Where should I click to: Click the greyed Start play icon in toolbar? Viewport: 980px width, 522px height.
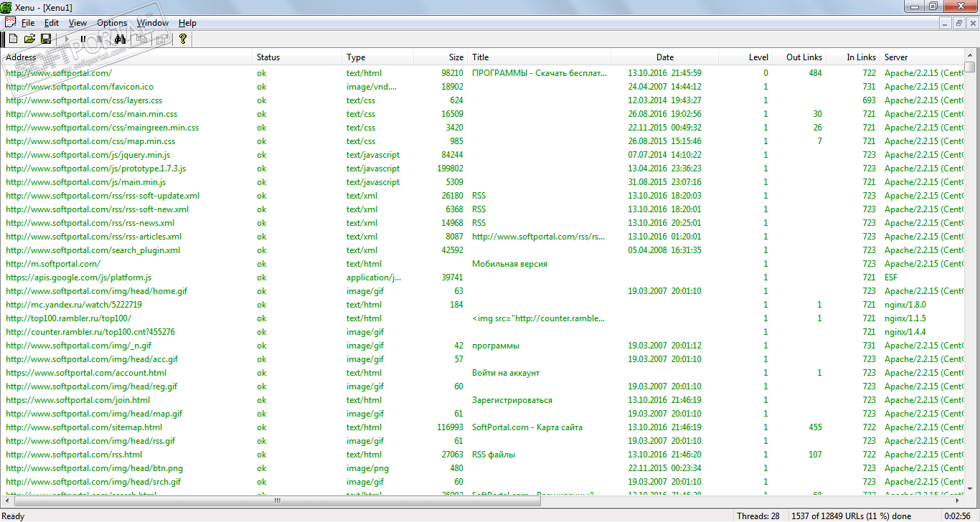point(68,39)
